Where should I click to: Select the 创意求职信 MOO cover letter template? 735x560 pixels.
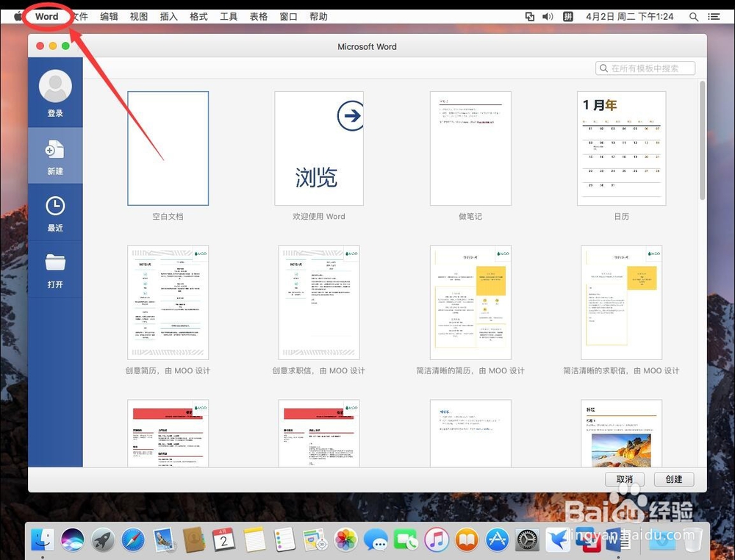[319, 302]
